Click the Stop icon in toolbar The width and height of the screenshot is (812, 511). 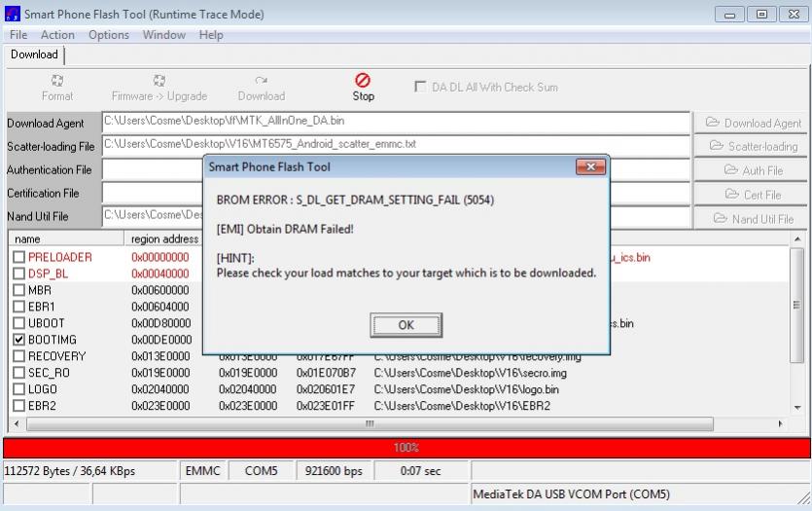pos(363,81)
